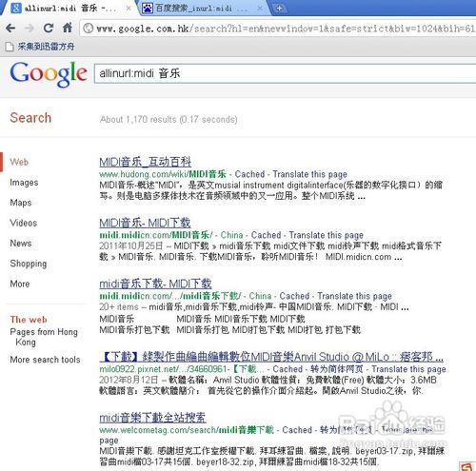Expand More search tools
This screenshot has width=476, height=471.
45,360
